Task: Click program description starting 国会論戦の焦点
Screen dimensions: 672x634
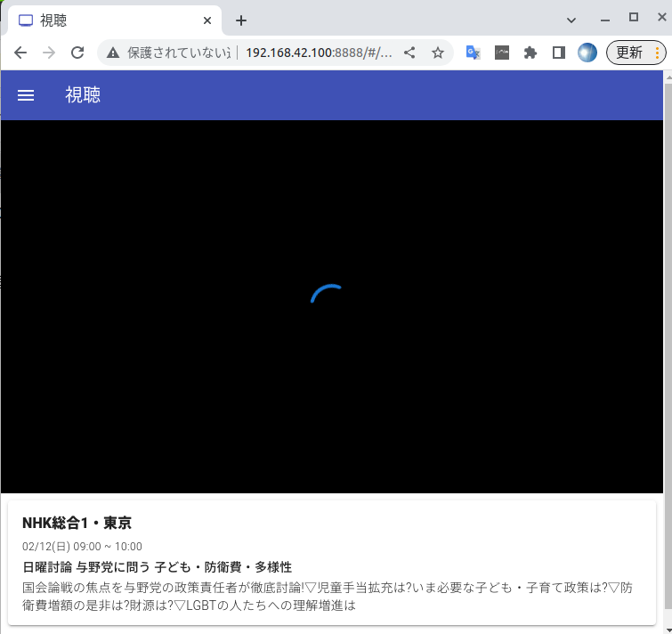Action: (x=328, y=597)
